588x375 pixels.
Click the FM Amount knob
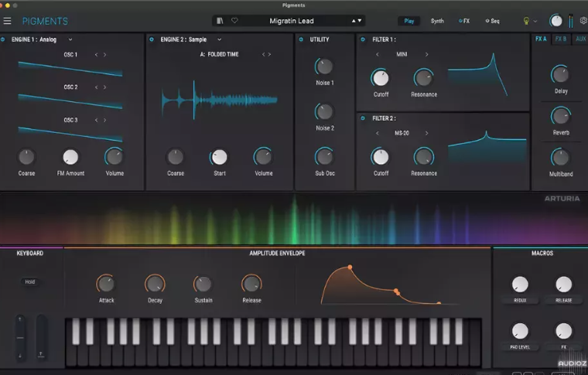70,157
